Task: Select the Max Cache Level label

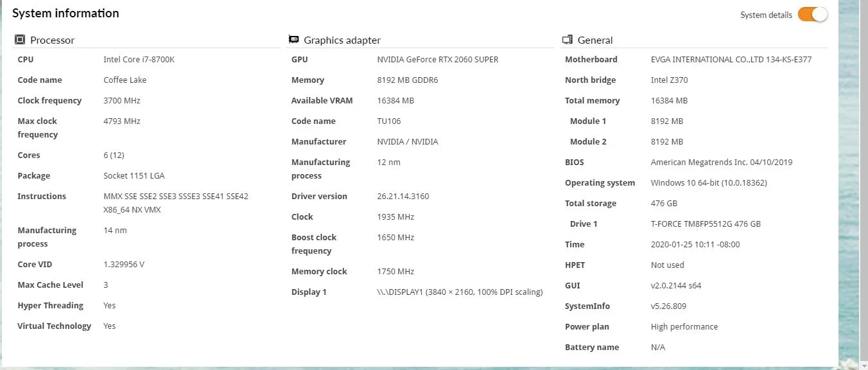Action: point(51,285)
